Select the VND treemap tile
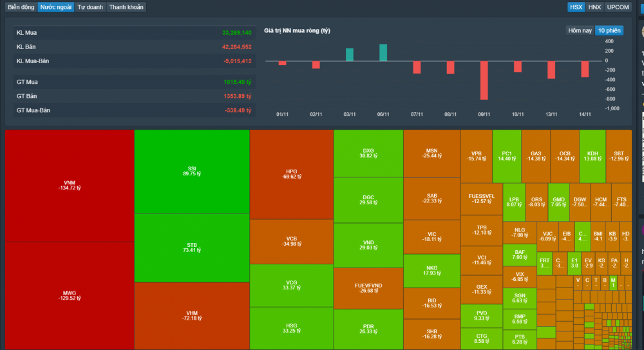 point(368,245)
